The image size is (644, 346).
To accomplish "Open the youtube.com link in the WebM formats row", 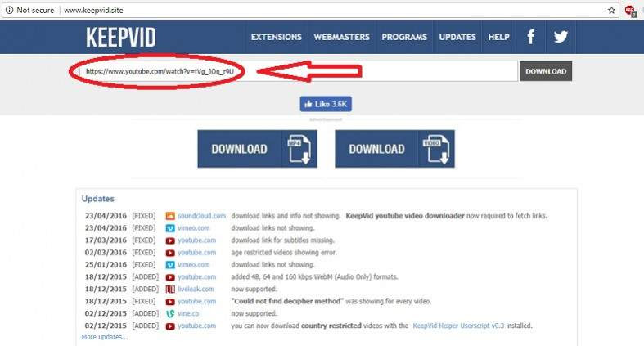I will (196, 277).
